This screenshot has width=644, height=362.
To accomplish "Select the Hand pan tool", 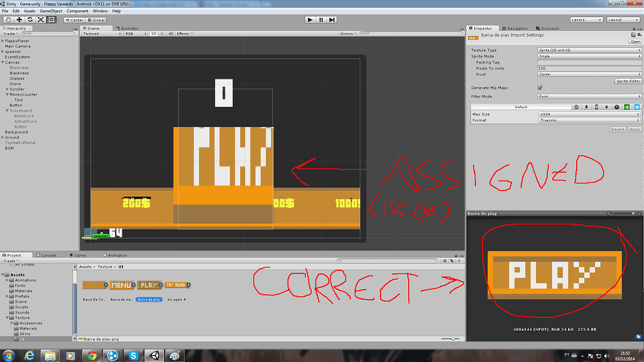I will pyautogui.click(x=8, y=19).
